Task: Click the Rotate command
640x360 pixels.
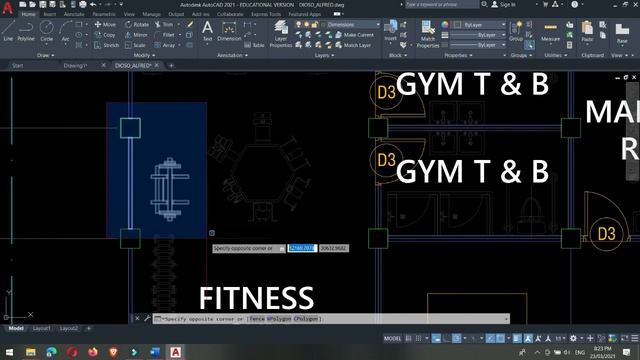Action: click(137, 24)
